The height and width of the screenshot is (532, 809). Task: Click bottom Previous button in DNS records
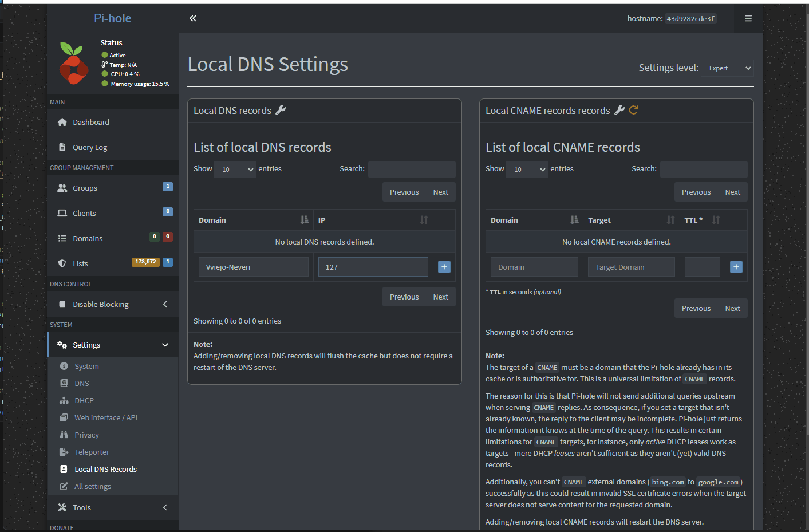tap(404, 297)
